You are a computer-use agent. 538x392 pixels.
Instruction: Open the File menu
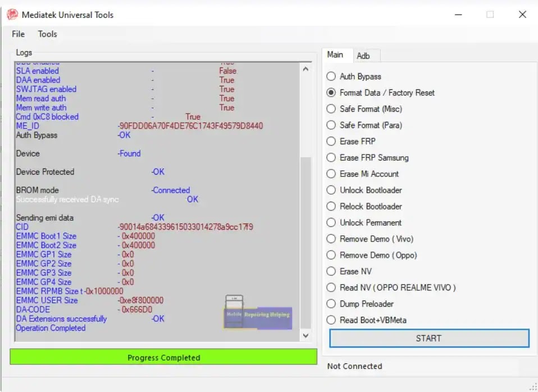(x=18, y=34)
